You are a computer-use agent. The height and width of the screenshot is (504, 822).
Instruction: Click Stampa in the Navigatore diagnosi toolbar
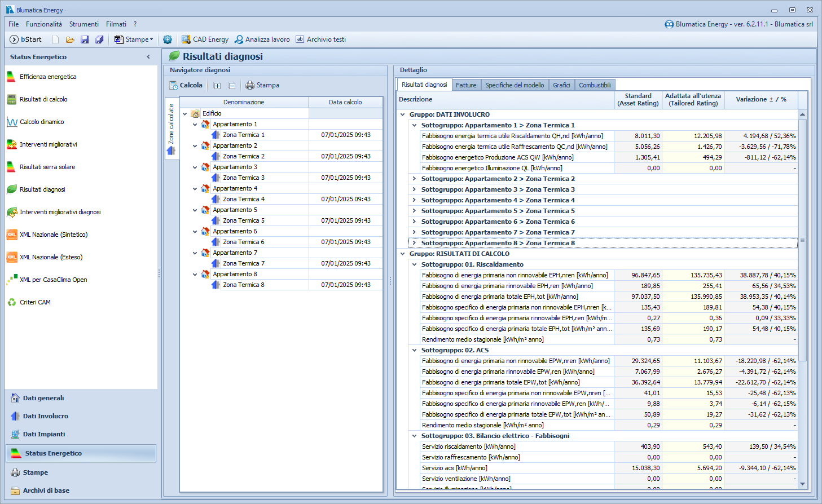(x=262, y=86)
